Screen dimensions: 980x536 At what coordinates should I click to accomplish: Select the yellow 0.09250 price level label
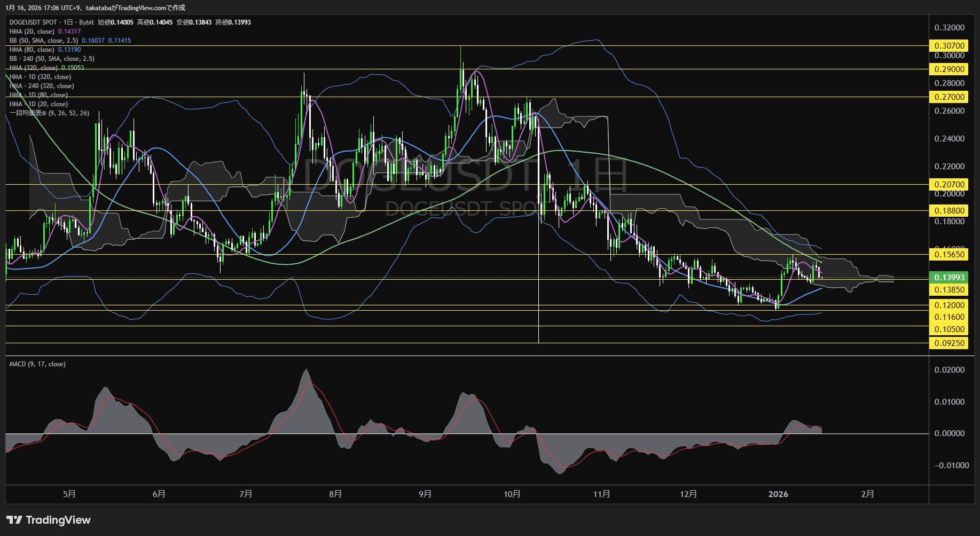click(949, 343)
